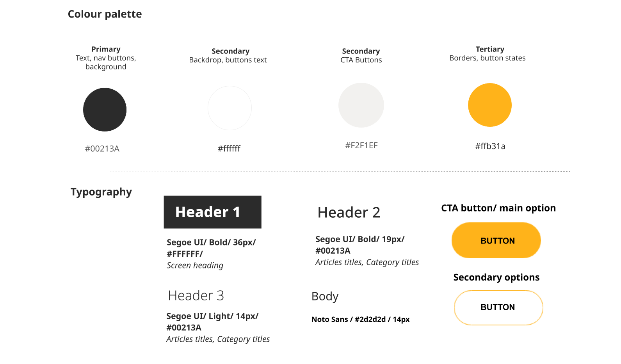
Task: Click the #ffb31a hex code label
Action: point(490,146)
